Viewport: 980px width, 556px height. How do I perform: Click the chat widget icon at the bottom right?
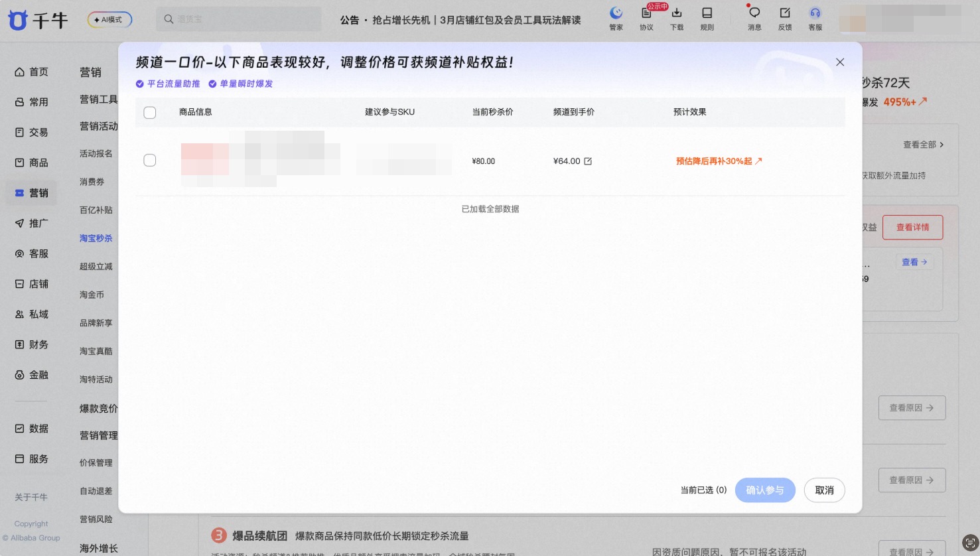(970, 543)
